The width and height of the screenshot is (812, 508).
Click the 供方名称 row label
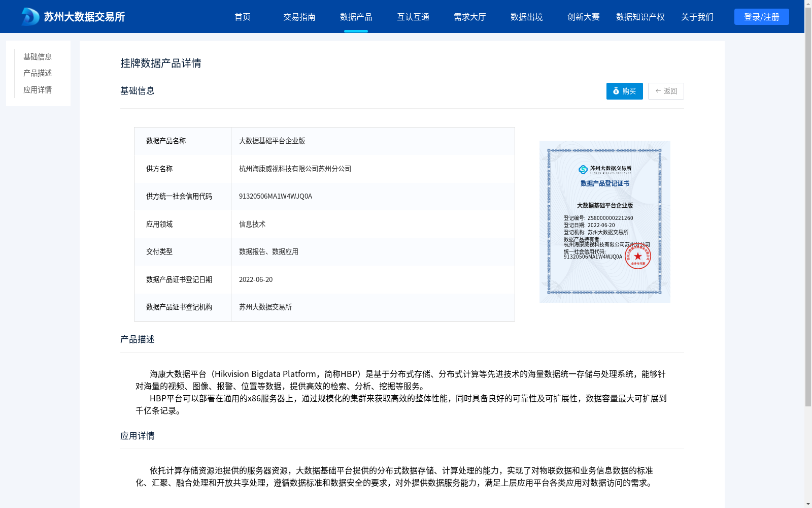pos(159,169)
